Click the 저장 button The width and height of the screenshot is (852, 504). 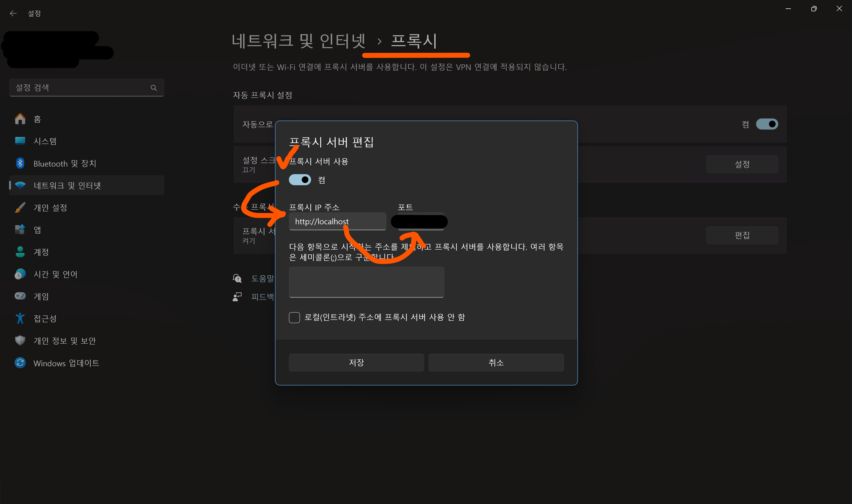[356, 362]
